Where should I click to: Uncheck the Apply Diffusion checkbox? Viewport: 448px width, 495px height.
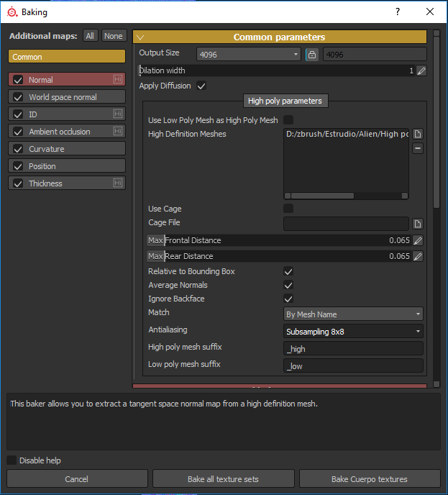coord(201,86)
